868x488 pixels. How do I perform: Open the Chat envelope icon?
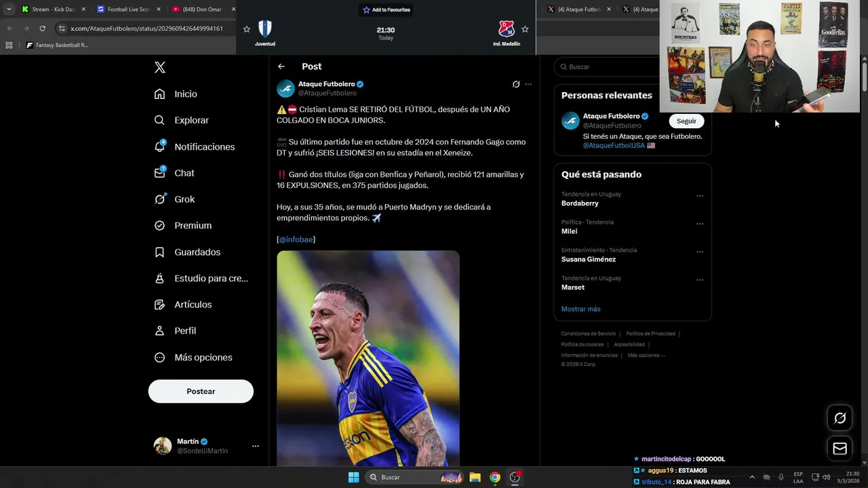coord(159,173)
